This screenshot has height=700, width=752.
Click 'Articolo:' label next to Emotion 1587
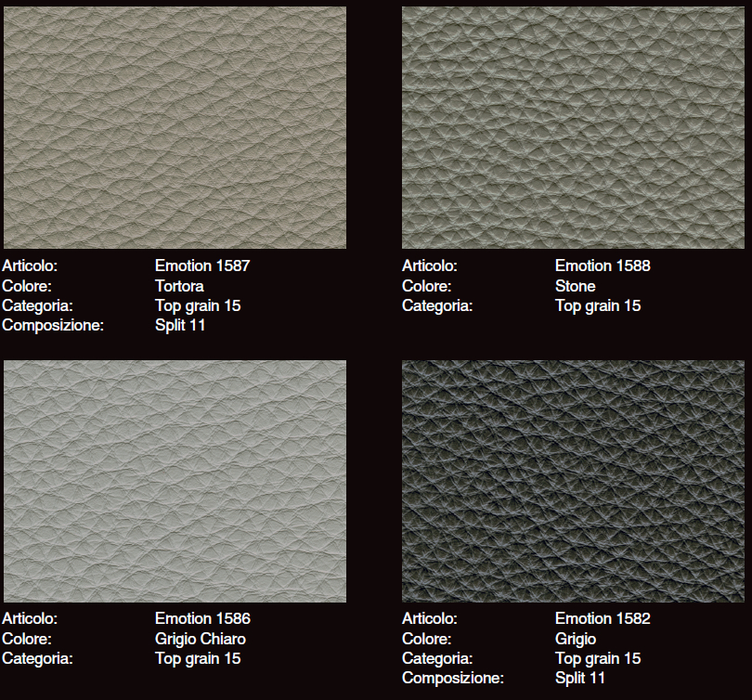tap(30, 266)
